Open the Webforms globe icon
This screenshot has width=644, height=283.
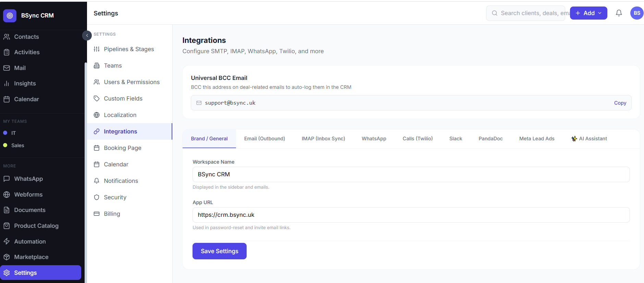(7, 194)
